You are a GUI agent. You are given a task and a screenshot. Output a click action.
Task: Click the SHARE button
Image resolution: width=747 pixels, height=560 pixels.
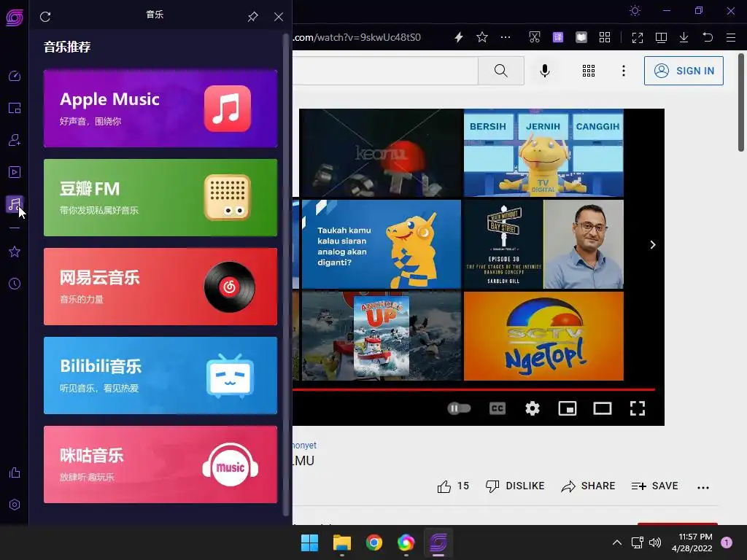(x=588, y=486)
